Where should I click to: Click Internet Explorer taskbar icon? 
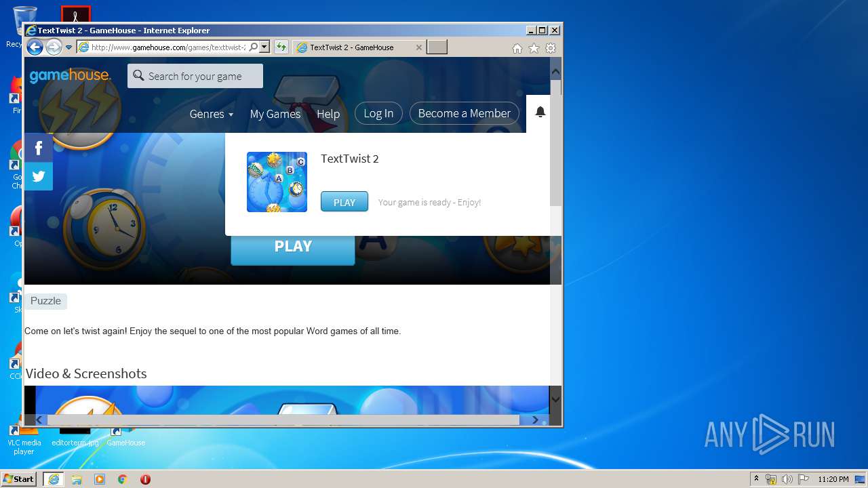point(54,479)
